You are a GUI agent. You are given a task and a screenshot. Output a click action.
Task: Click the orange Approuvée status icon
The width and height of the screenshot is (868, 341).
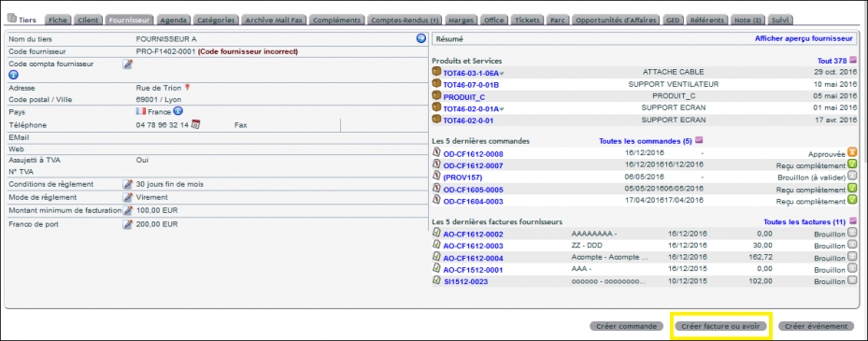pos(852,153)
